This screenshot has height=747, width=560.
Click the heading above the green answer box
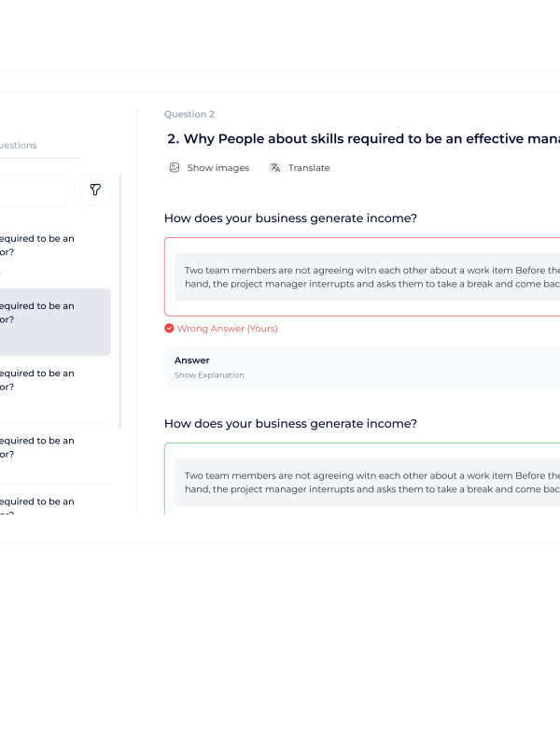pyautogui.click(x=290, y=424)
